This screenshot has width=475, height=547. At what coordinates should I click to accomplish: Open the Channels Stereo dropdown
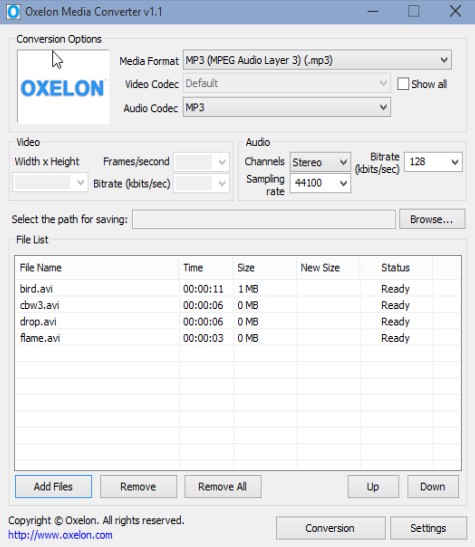coord(320,162)
